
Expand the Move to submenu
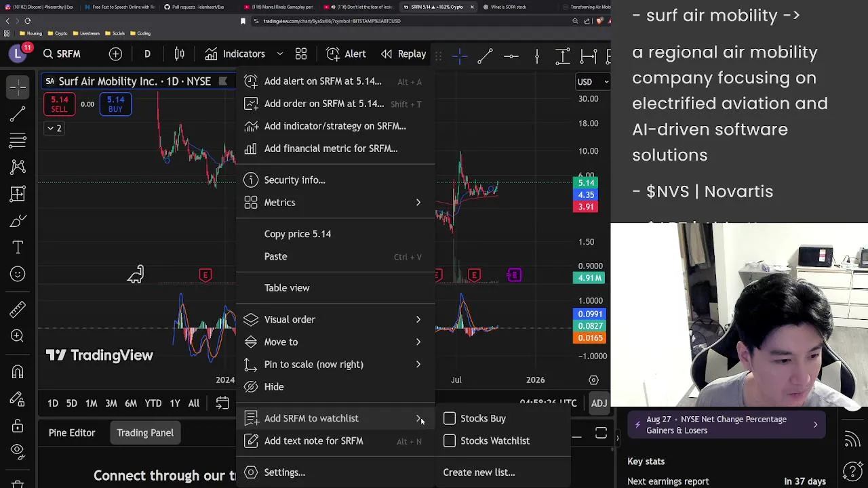click(336, 342)
